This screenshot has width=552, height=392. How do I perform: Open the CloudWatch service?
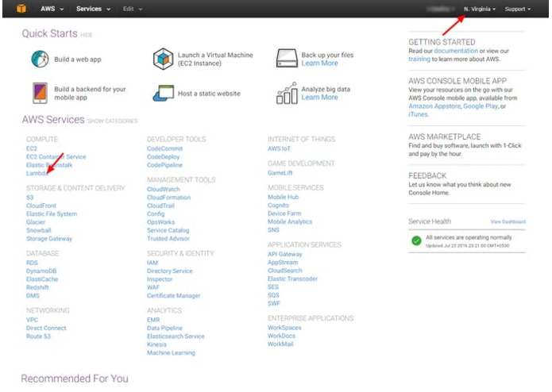164,189
